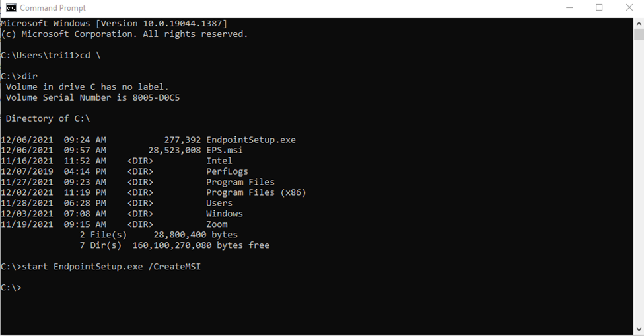Viewport: 644px width, 336px height.
Task: Click the Windows directory name
Action: (x=225, y=214)
